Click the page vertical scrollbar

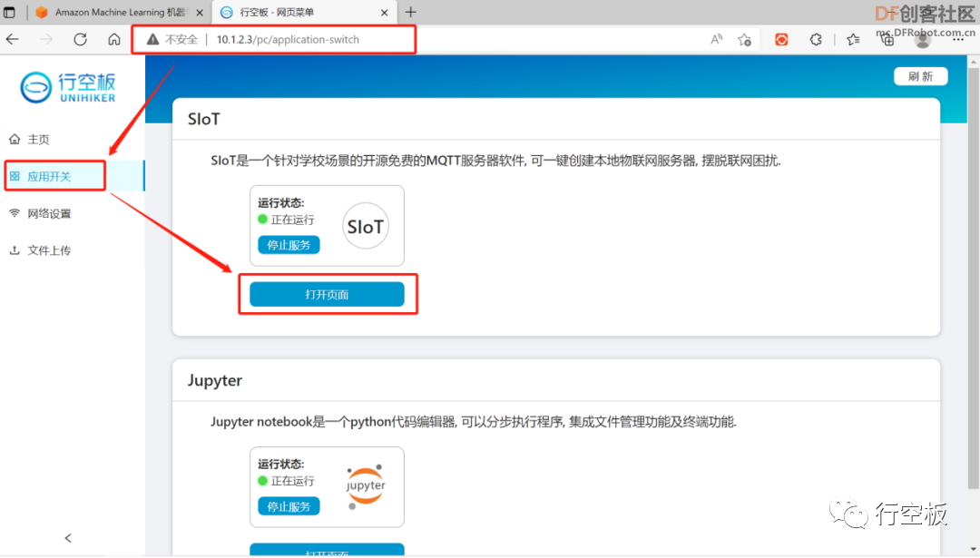coord(973,278)
